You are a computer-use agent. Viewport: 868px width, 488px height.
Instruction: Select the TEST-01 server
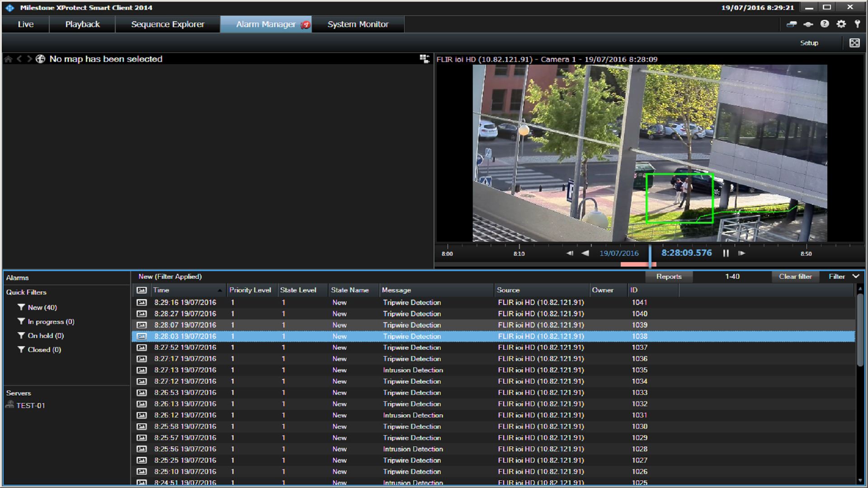30,406
